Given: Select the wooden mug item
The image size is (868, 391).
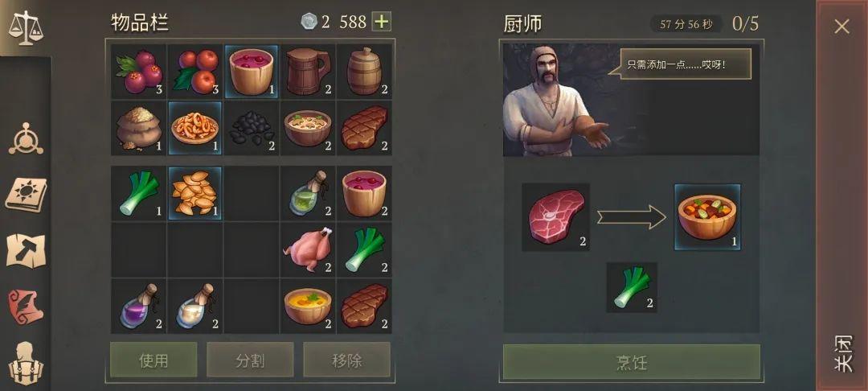Looking at the screenshot, I should click(x=308, y=72).
